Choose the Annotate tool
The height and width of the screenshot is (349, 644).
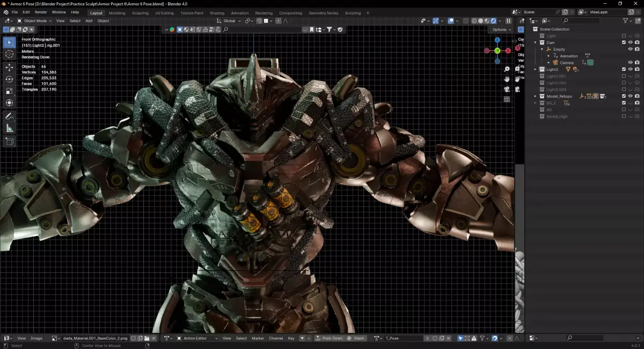point(9,116)
